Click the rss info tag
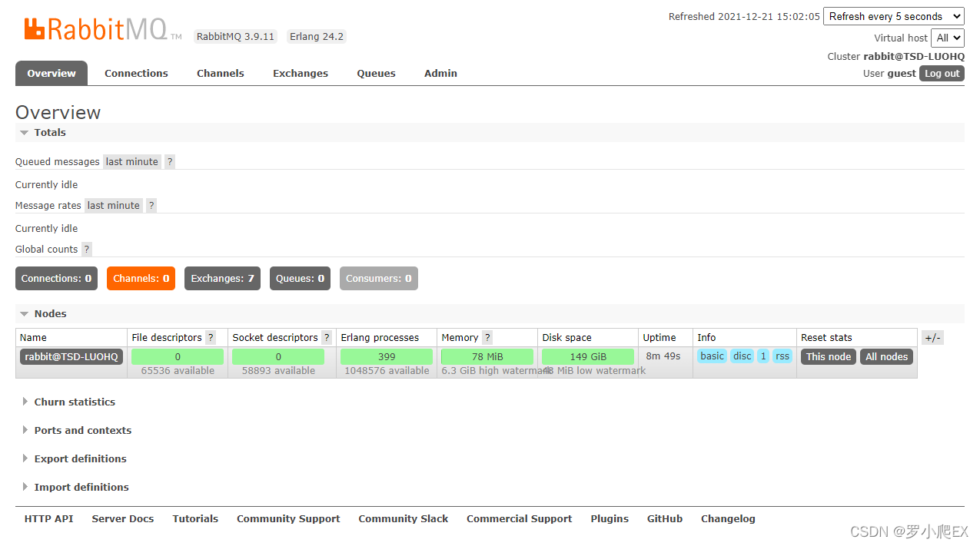 [782, 356]
